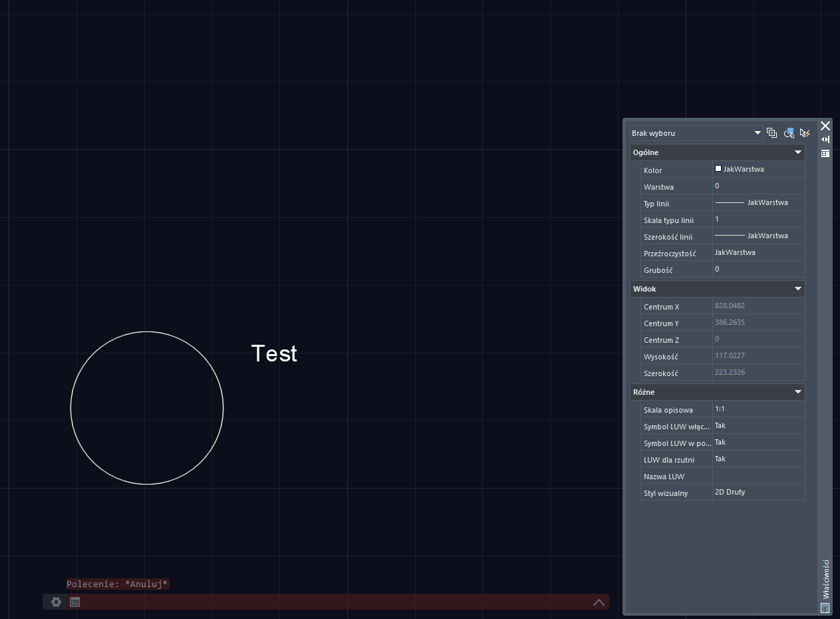Open the palette properties menu icon

825,153
